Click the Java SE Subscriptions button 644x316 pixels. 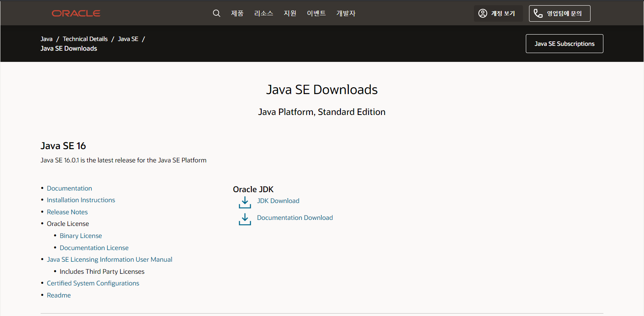(564, 43)
